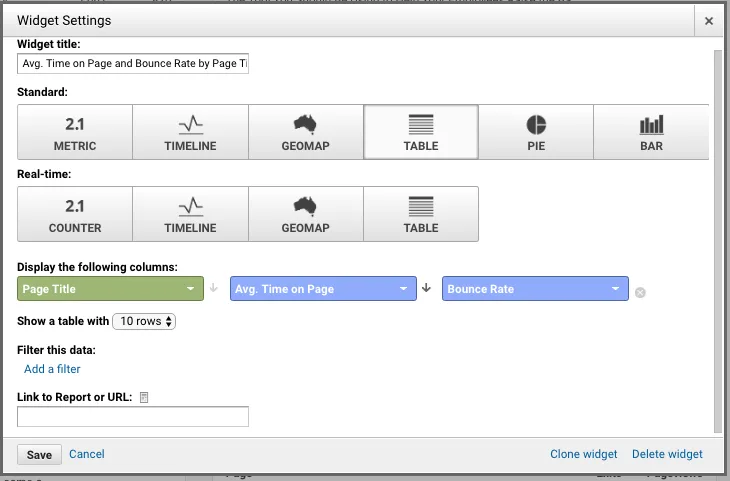Open the Bounce Rate metric dropdown

click(x=535, y=289)
